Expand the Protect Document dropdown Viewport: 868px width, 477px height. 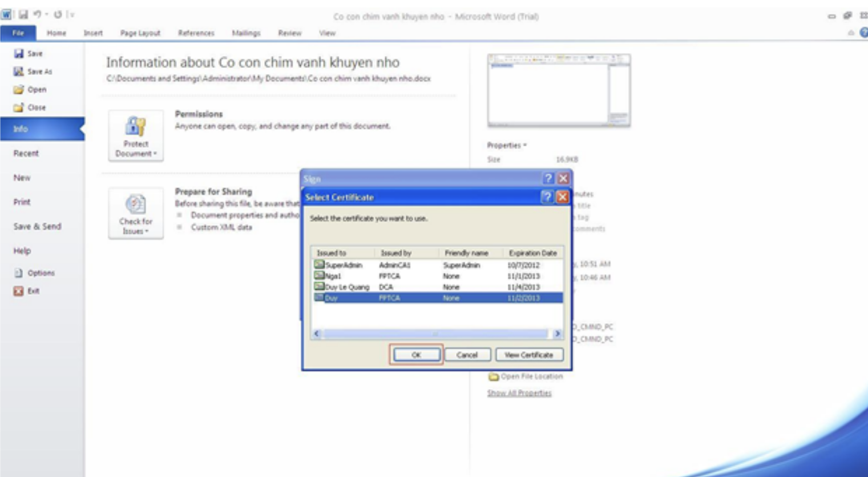click(136, 136)
